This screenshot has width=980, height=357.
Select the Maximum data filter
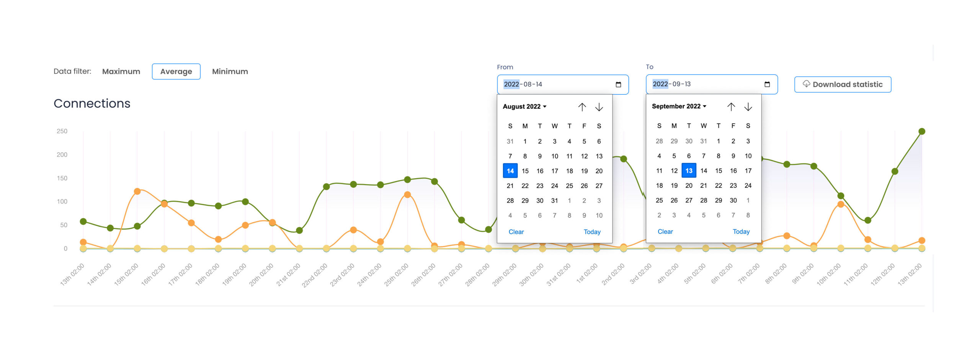click(121, 72)
